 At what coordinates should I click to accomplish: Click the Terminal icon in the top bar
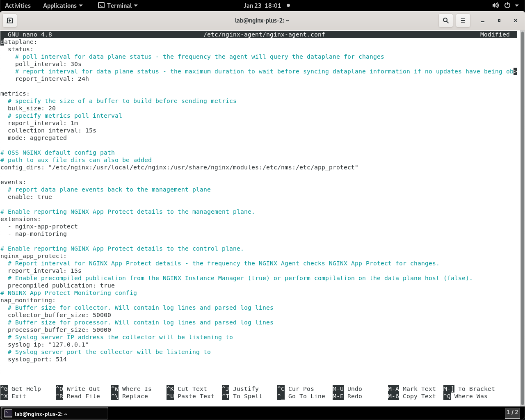(x=101, y=5)
